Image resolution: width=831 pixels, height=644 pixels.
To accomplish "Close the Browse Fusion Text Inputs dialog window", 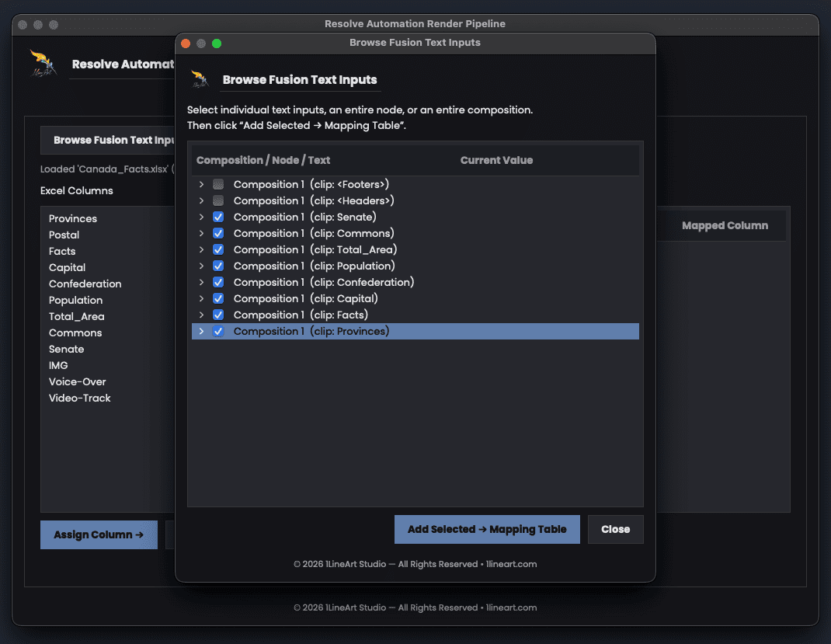I will pos(186,44).
